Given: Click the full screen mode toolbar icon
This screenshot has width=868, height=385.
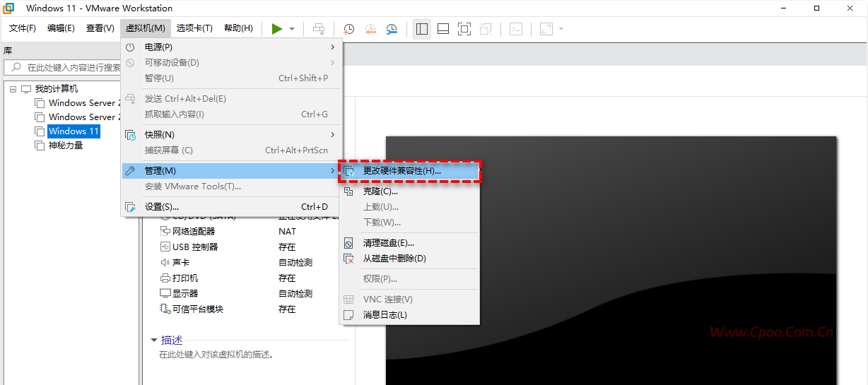Looking at the screenshot, I should [x=464, y=29].
